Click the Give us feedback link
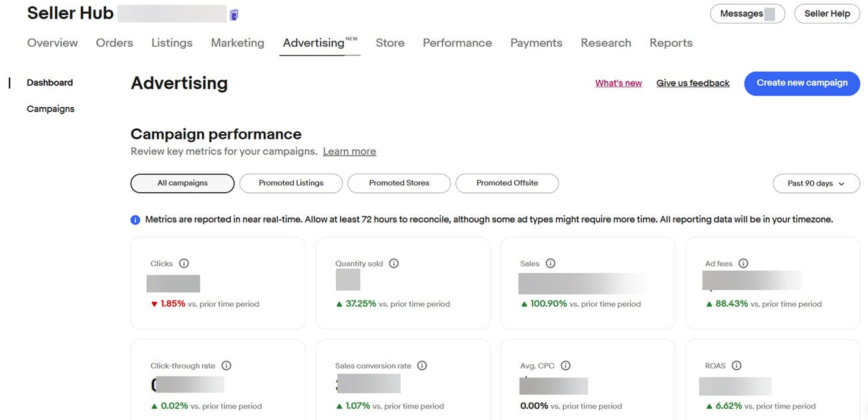 (x=693, y=83)
